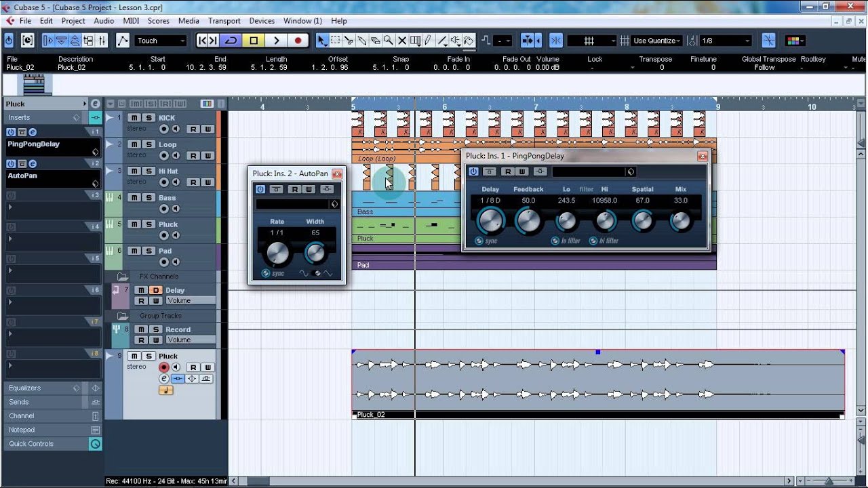This screenshot has width=868, height=488.
Task: Enable lo filter in PingPongDelay
Action: (x=555, y=241)
